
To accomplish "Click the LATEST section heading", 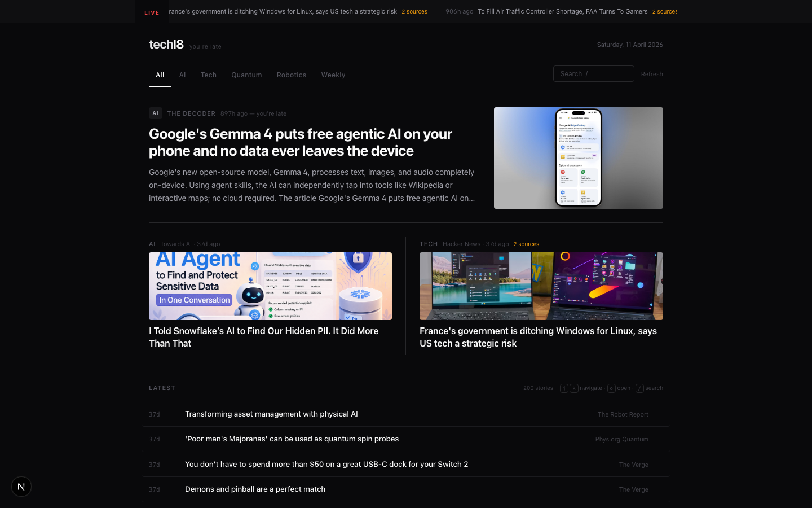I will click(x=162, y=388).
